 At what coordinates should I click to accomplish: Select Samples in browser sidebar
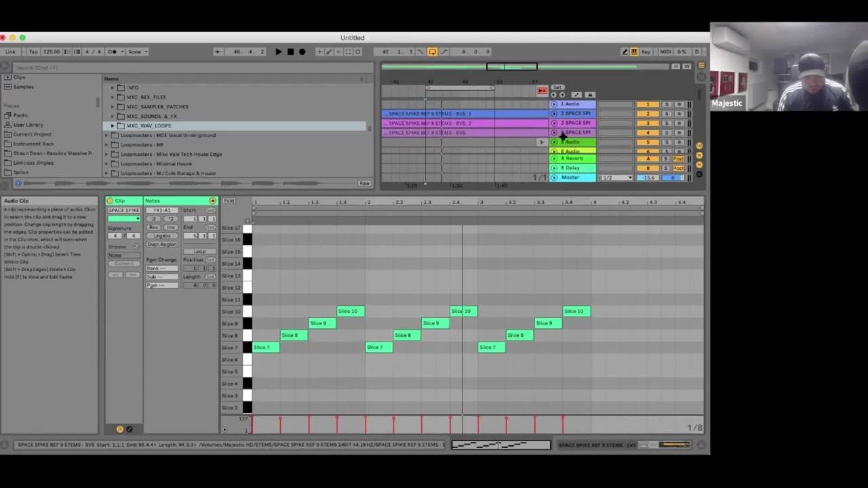(x=23, y=87)
